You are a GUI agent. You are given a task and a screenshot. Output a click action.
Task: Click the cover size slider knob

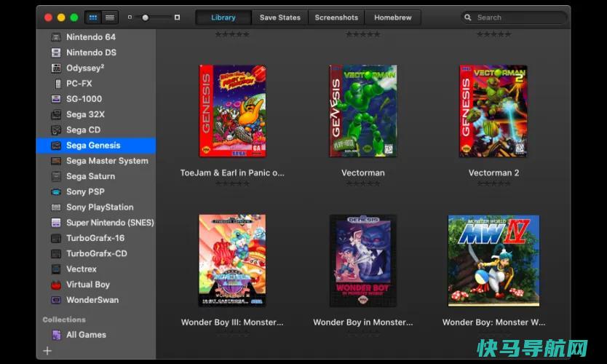point(145,17)
